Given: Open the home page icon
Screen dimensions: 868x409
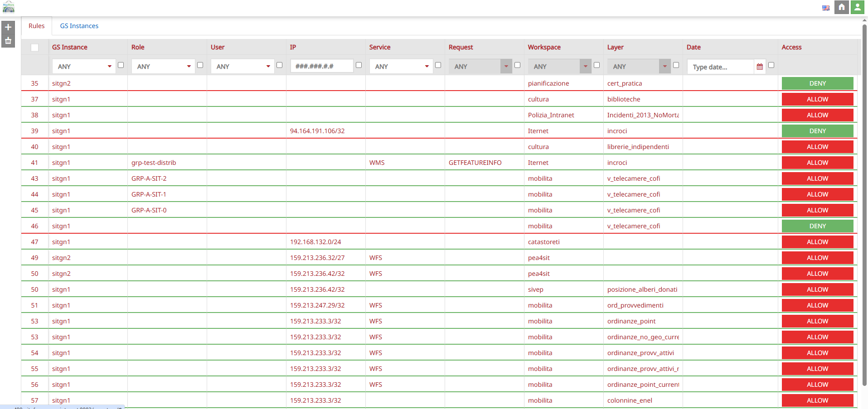Looking at the screenshot, I should [841, 7].
